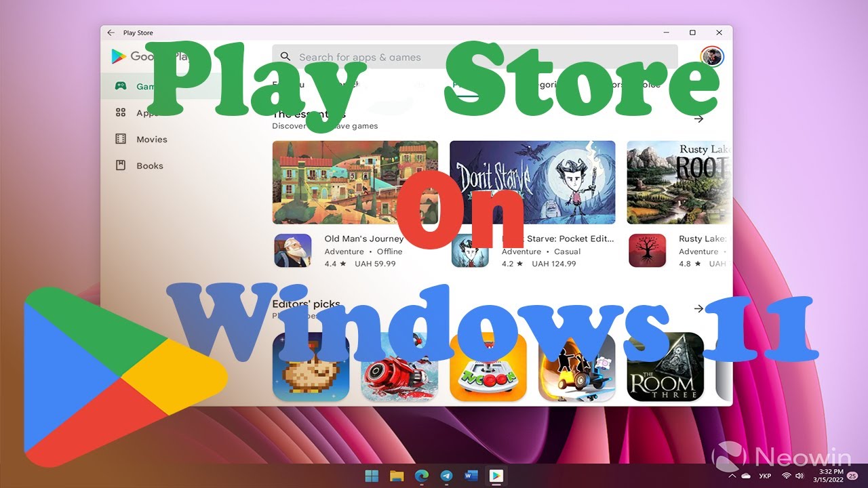Open the red jet-ski racing game icon
The image size is (868, 488).
[399, 367]
